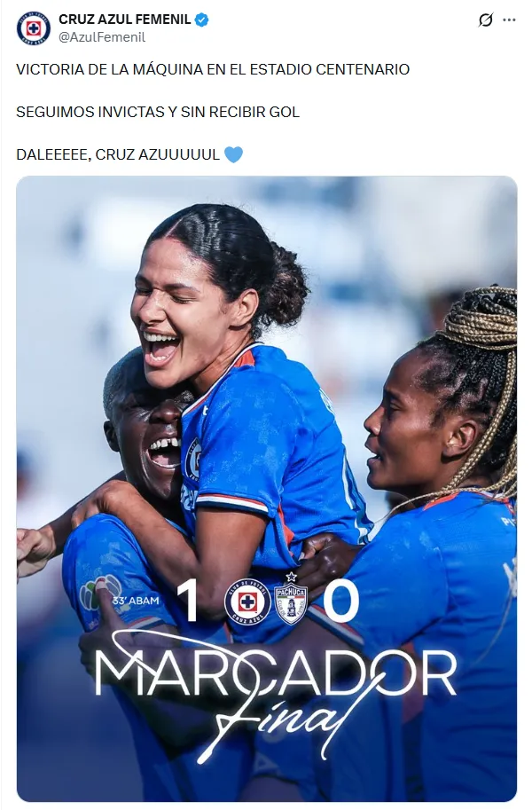Viewport: 532px width, 810px height.
Task: Click the blue heart emoji in tweet
Action: pyautogui.click(x=233, y=154)
